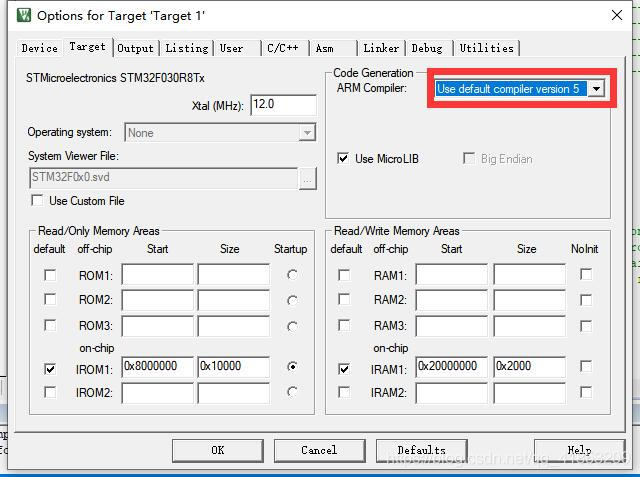640x477 pixels.
Task: Enable NoInit for RAM3
Action: (586, 326)
